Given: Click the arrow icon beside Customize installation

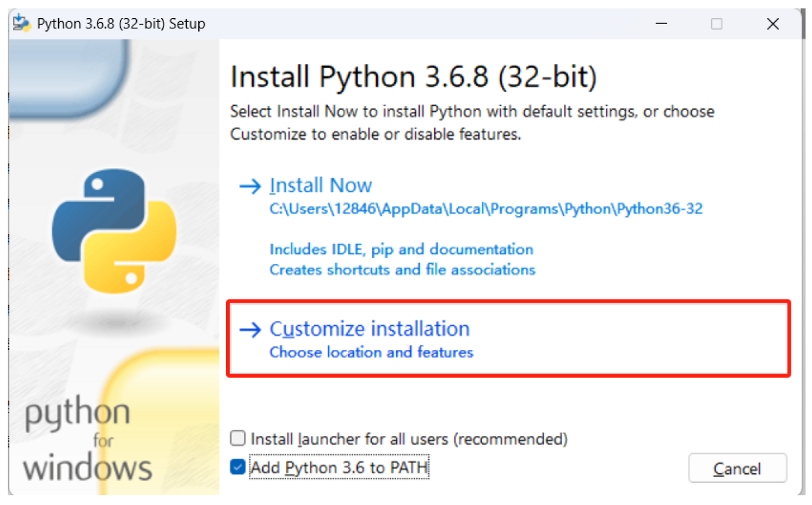Looking at the screenshot, I should click(x=249, y=330).
